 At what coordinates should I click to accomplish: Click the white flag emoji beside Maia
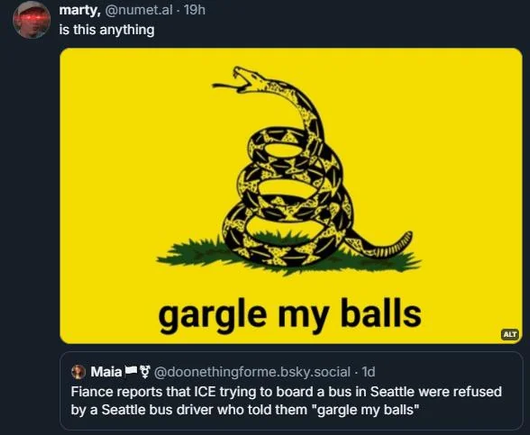pos(130,371)
